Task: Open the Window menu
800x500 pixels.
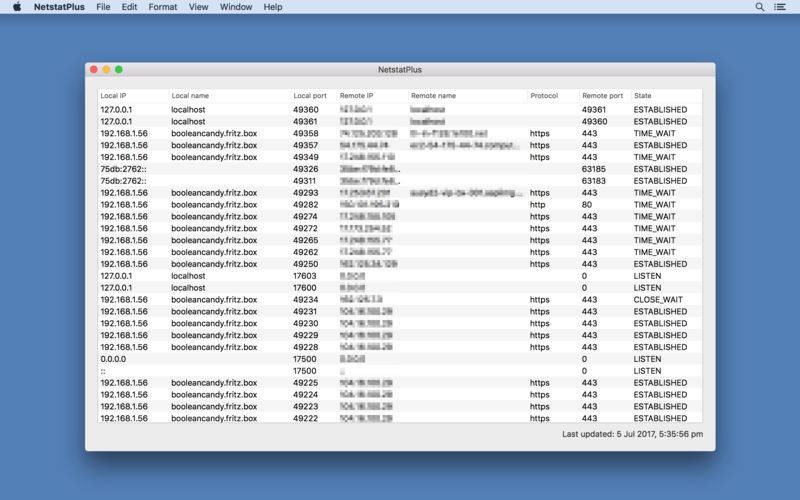Action: click(x=236, y=7)
